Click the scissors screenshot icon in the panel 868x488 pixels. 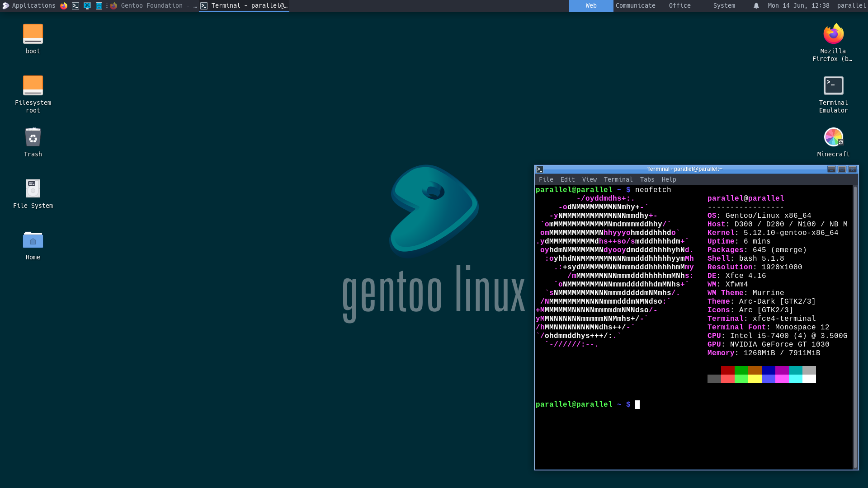(x=87, y=6)
